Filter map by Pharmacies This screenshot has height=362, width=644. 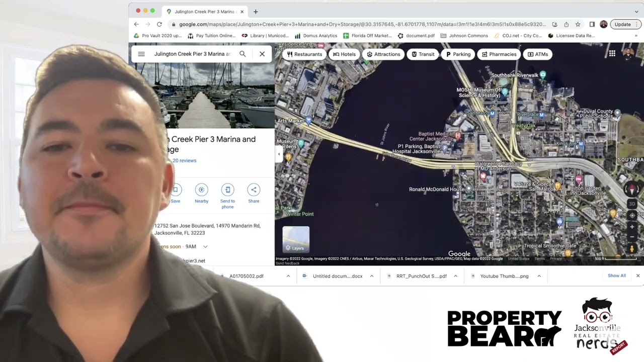click(499, 54)
